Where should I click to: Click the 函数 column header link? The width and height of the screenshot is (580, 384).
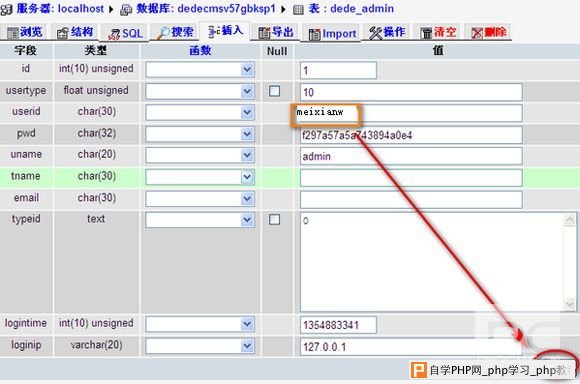click(200, 51)
